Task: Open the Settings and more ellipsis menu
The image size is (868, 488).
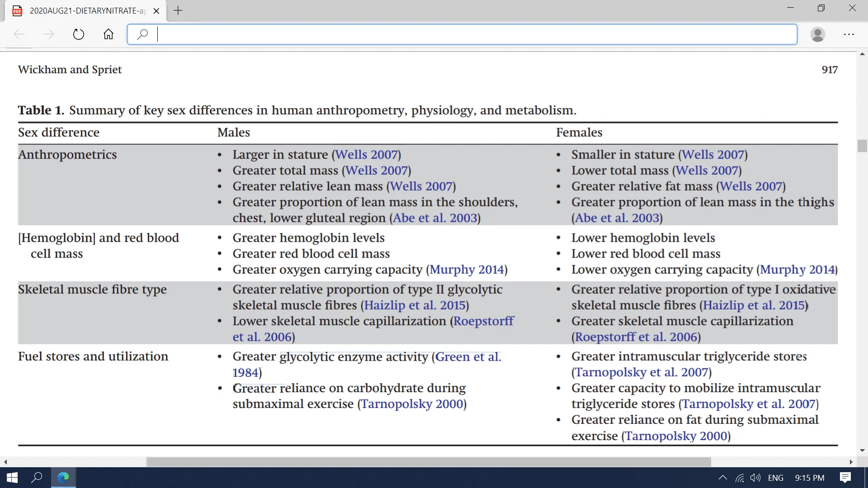Action: [x=849, y=34]
